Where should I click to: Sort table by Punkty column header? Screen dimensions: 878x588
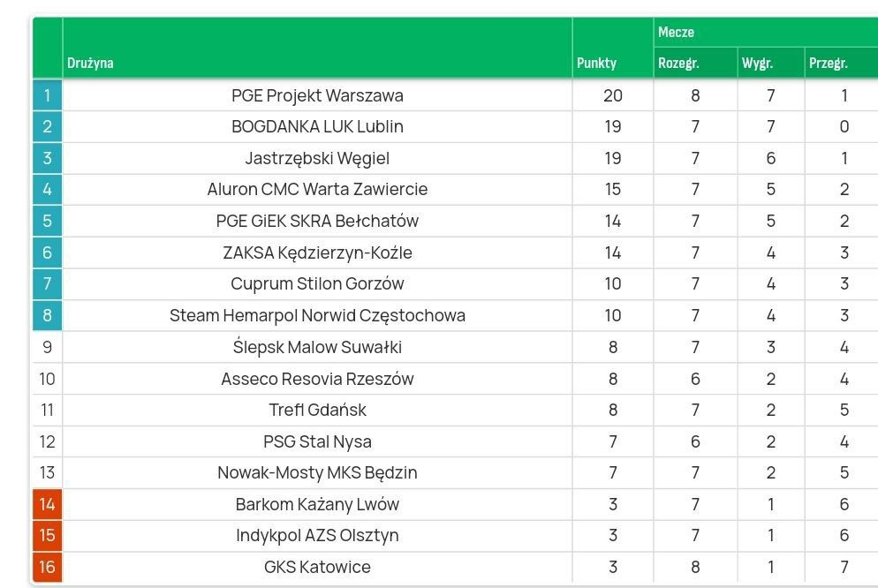click(597, 64)
